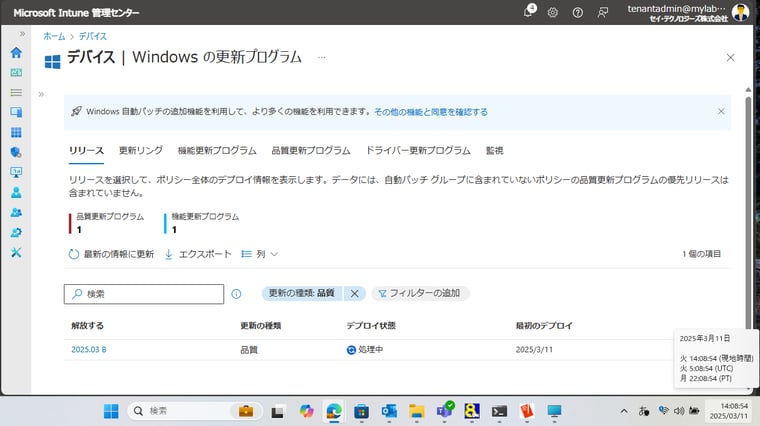Viewport: 760px width, 426px height.
Task: Open more options ellipsis beside page title
Action: tap(321, 57)
